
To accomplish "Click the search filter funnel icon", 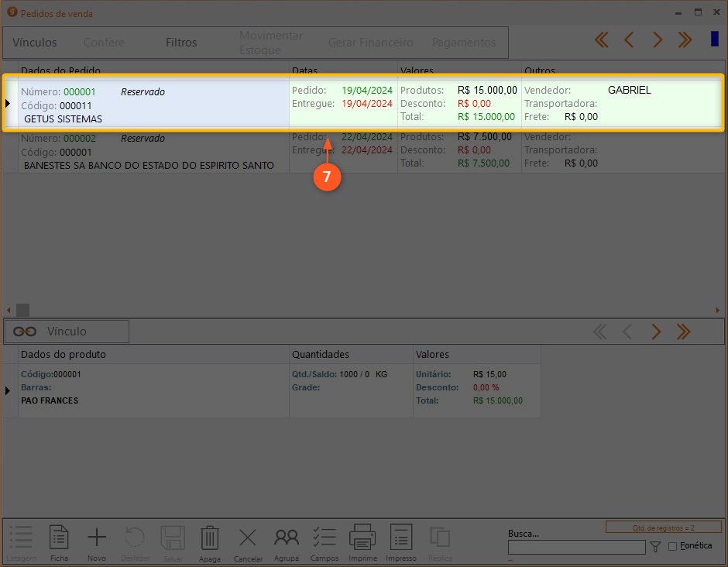I will click(x=655, y=547).
